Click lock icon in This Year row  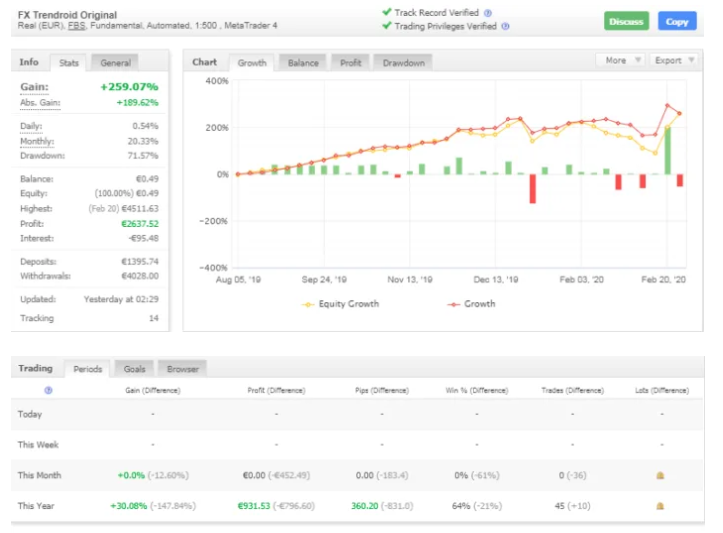click(661, 506)
